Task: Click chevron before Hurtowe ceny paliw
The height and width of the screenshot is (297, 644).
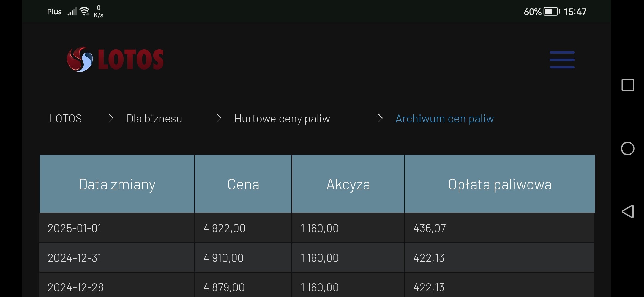Action: click(x=219, y=118)
